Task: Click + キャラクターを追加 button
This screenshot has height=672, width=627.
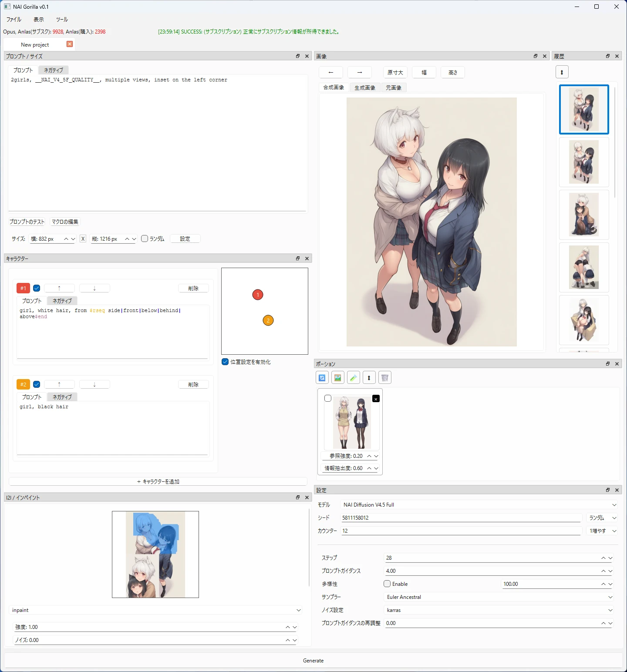Action: (158, 481)
